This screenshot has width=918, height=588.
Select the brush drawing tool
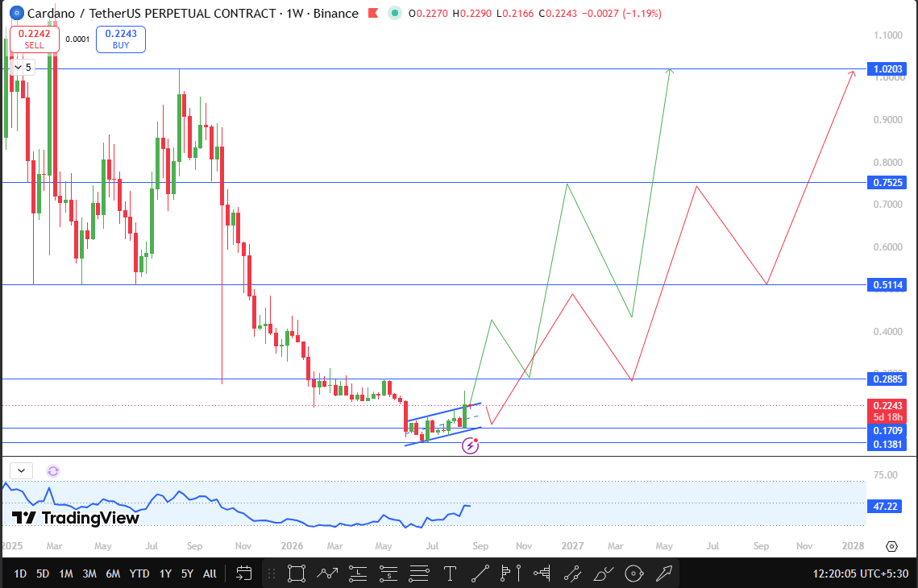point(603,574)
